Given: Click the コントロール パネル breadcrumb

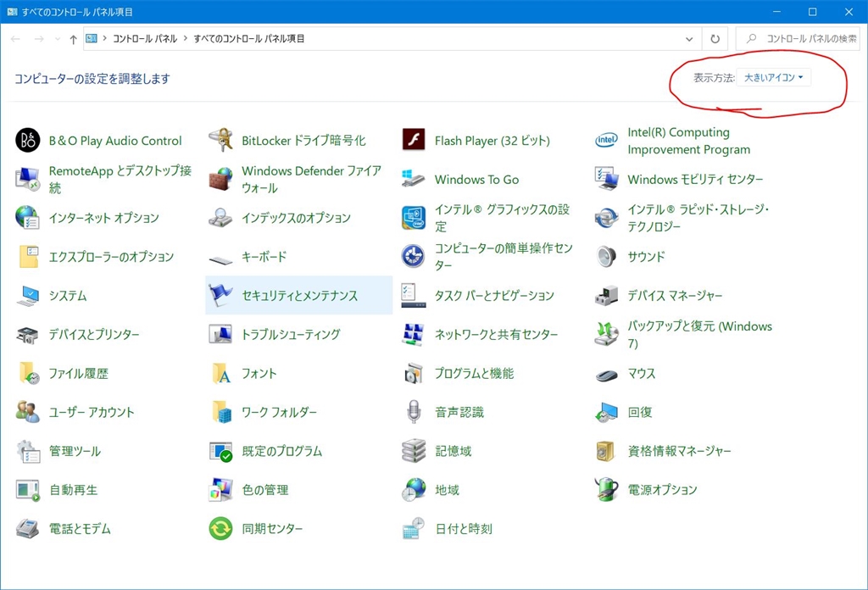Looking at the screenshot, I should [145, 39].
